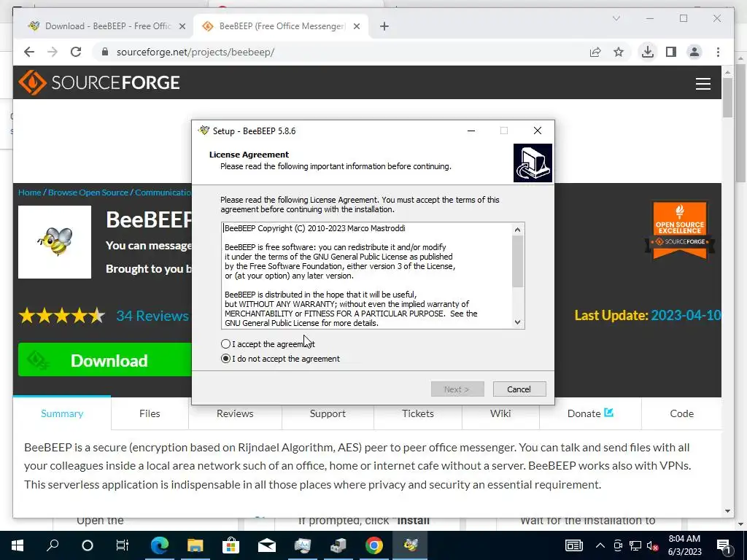Click the disabled Next button in setup
The width and height of the screenshot is (747, 560).
(457, 389)
